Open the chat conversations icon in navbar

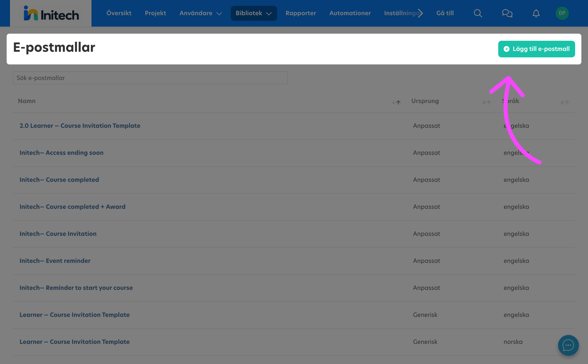pyautogui.click(x=507, y=13)
